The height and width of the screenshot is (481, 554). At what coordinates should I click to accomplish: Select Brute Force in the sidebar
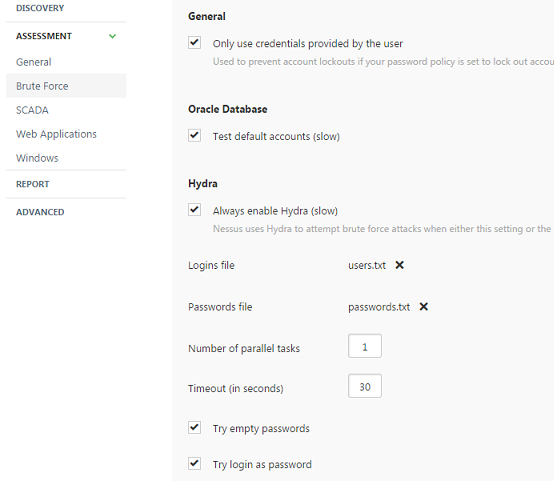[x=66, y=86]
